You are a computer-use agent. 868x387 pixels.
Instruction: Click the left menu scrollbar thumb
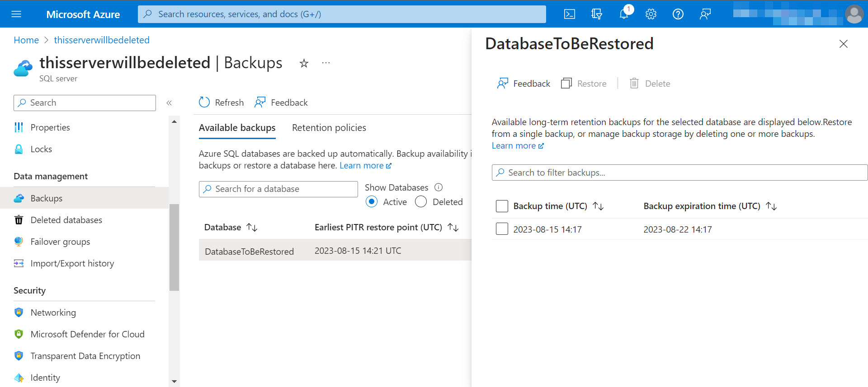(x=174, y=247)
